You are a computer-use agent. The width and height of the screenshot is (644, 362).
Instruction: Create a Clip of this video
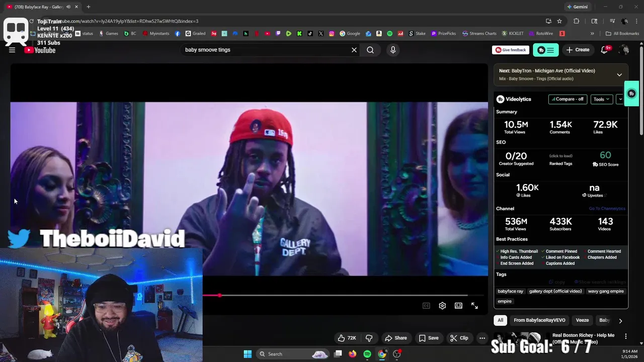pos(459,338)
